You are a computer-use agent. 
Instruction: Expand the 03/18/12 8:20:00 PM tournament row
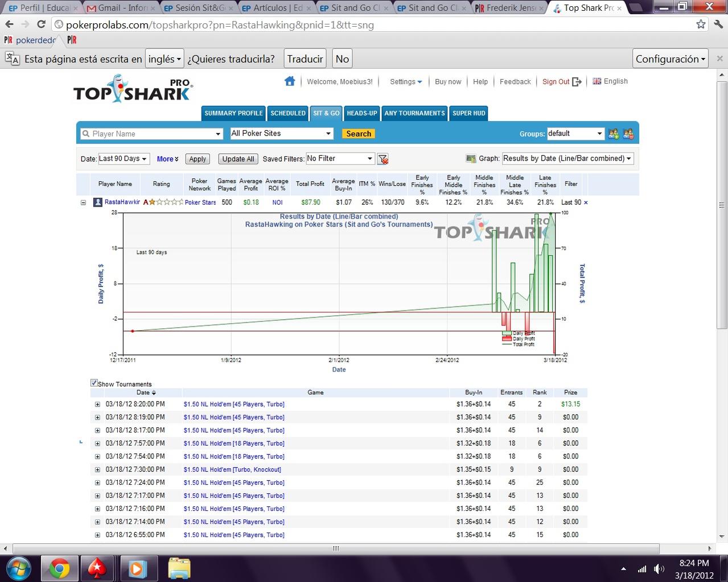(97, 404)
